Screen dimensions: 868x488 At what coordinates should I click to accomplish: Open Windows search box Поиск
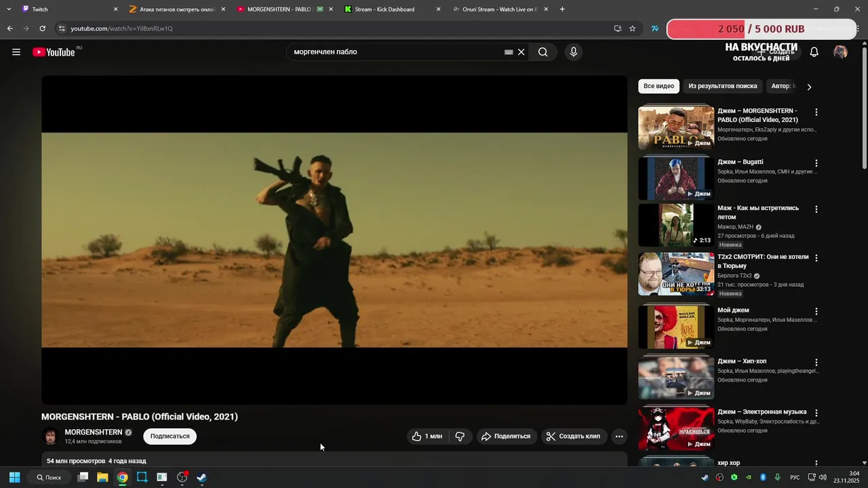click(x=49, y=477)
